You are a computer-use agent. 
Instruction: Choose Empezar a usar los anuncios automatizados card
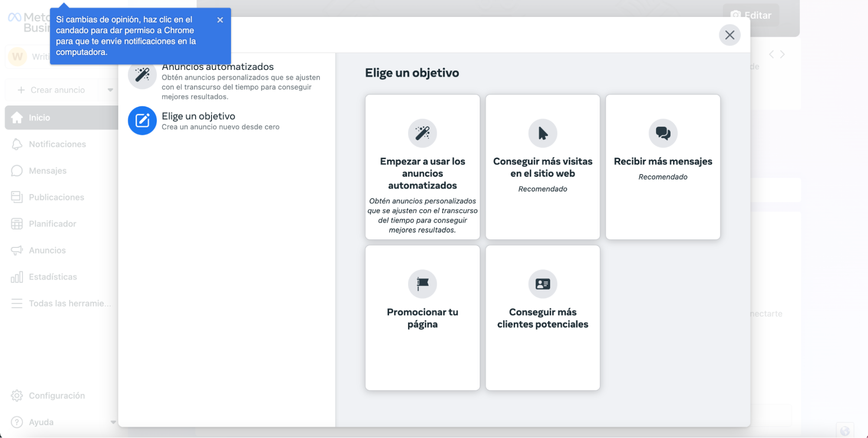click(x=422, y=167)
